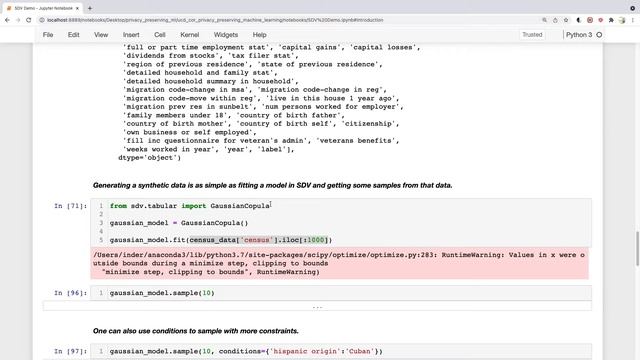The image size is (640, 360).
Task: Bookmark this page with the star icon
Action: pyautogui.click(x=566, y=20)
